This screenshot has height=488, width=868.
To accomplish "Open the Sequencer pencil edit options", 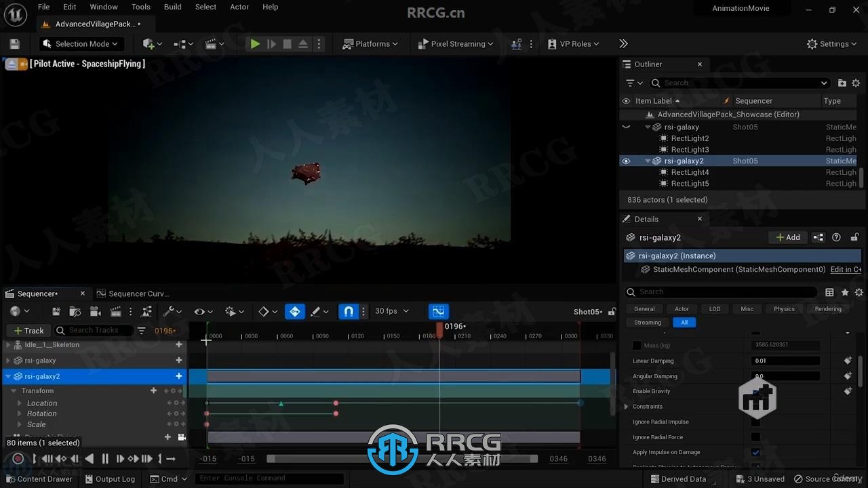I will click(319, 312).
